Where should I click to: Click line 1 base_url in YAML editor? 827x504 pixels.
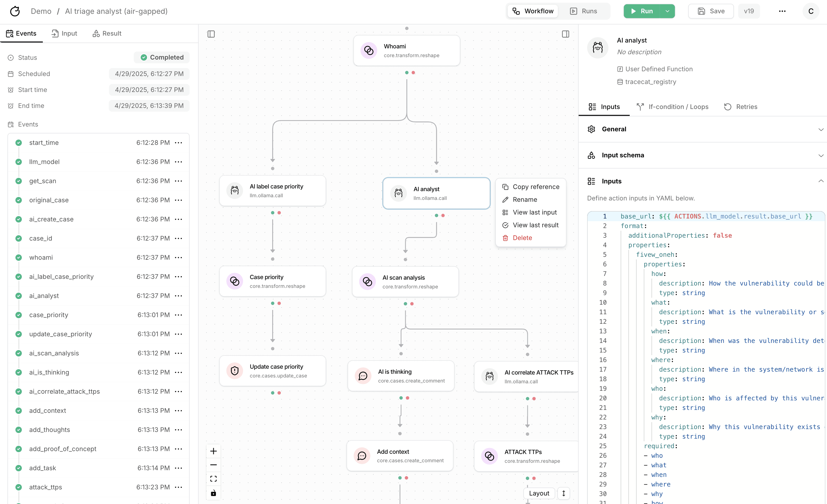coord(717,216)
